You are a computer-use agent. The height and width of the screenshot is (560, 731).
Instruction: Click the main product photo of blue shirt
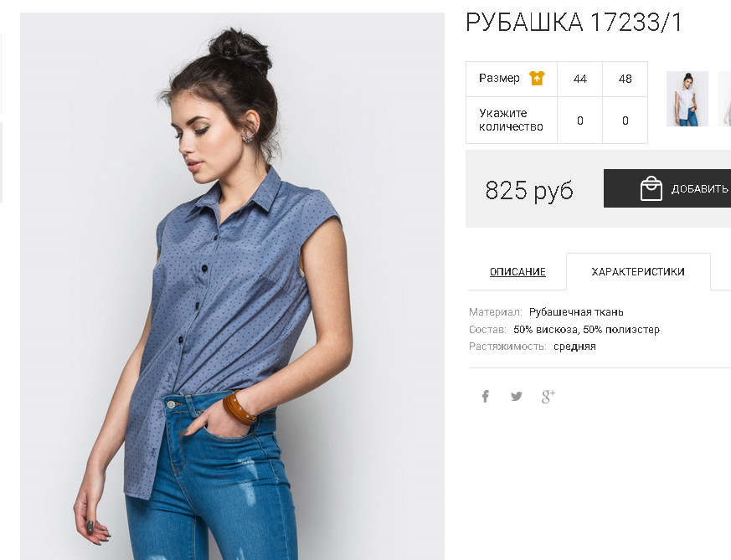[232, 286]
